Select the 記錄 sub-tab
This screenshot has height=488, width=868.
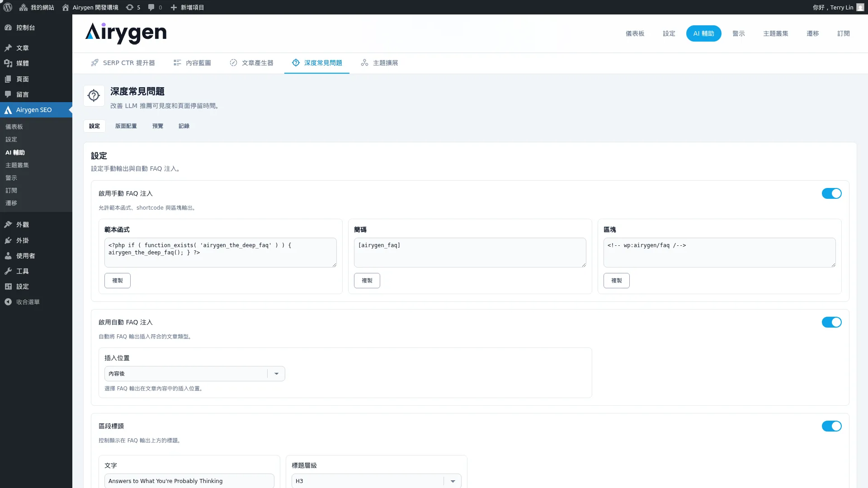click(x=184, y=126)
